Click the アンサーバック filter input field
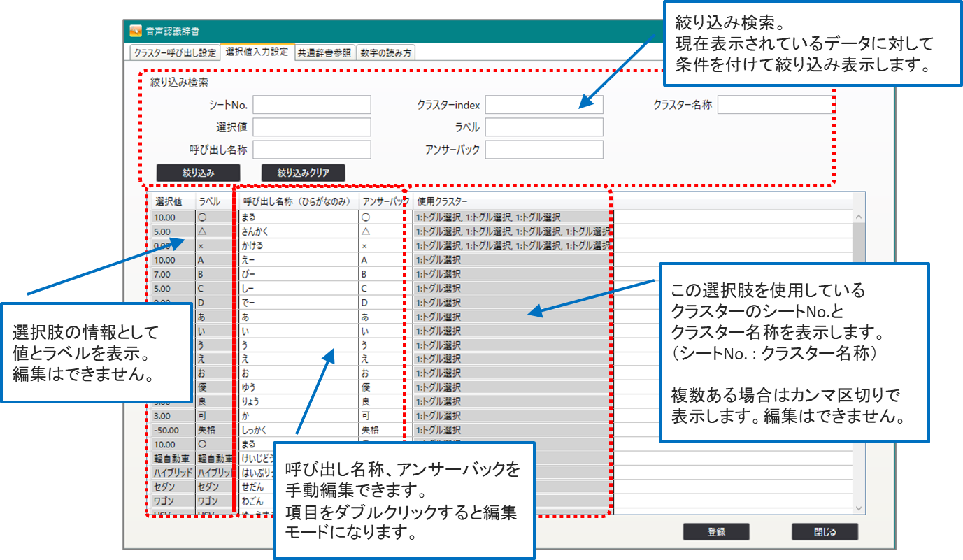This screenshot has height=560, width=963. tap(543, 150)
